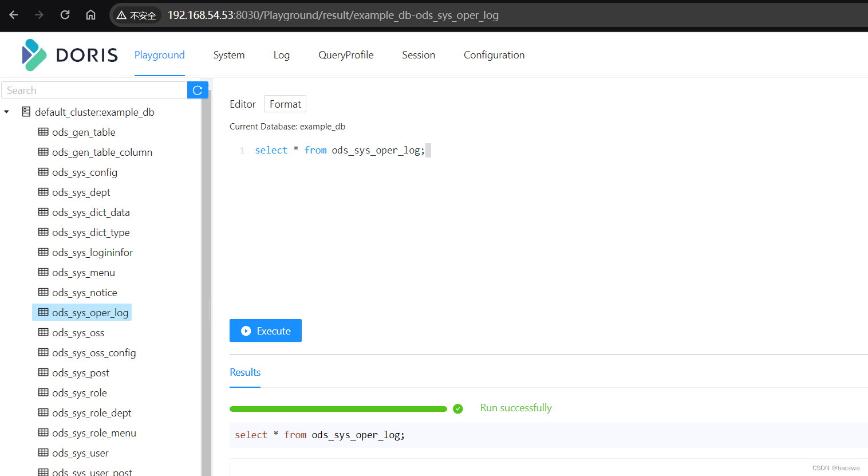Click the green query progress bar
868x476 pixels.
[338, 409]
